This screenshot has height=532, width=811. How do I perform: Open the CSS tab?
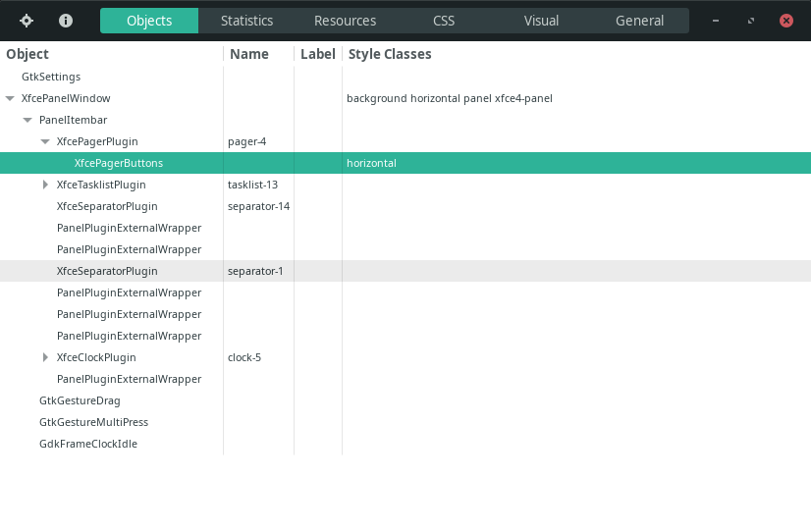443,21
